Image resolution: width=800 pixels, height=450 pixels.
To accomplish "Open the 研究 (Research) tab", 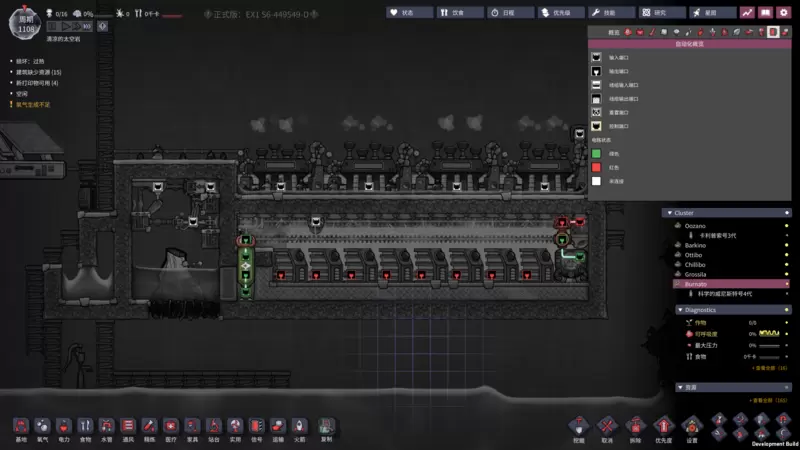I will 662,13.
